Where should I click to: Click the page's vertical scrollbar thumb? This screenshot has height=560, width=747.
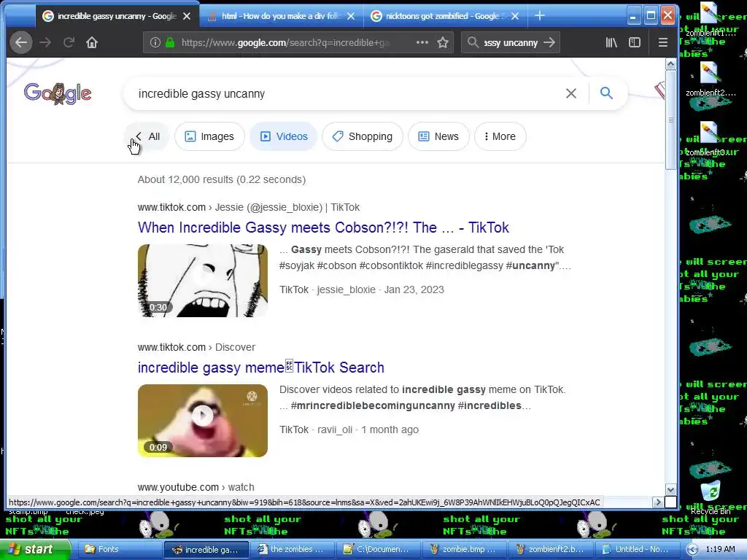pyautogui.click(x=671, y=119)
